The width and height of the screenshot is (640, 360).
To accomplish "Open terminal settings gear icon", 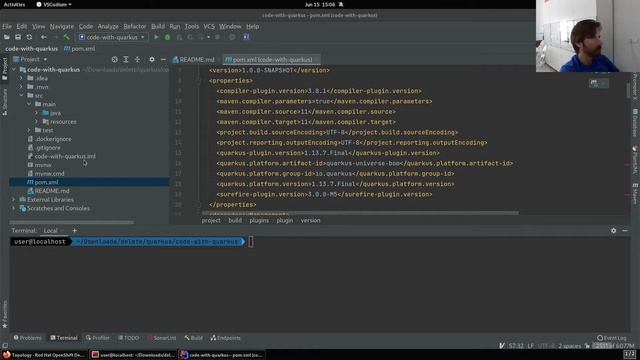I will (613, 231).
